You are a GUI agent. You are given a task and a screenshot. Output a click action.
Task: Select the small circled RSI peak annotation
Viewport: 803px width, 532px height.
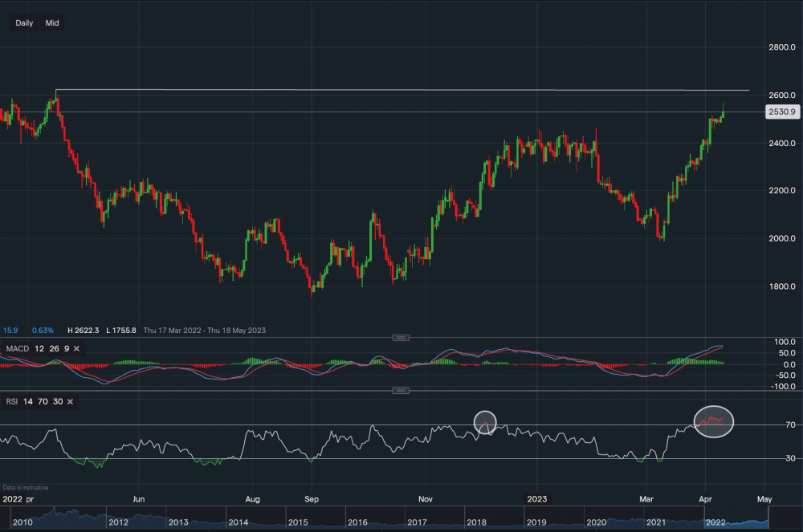tap(485, 420)
